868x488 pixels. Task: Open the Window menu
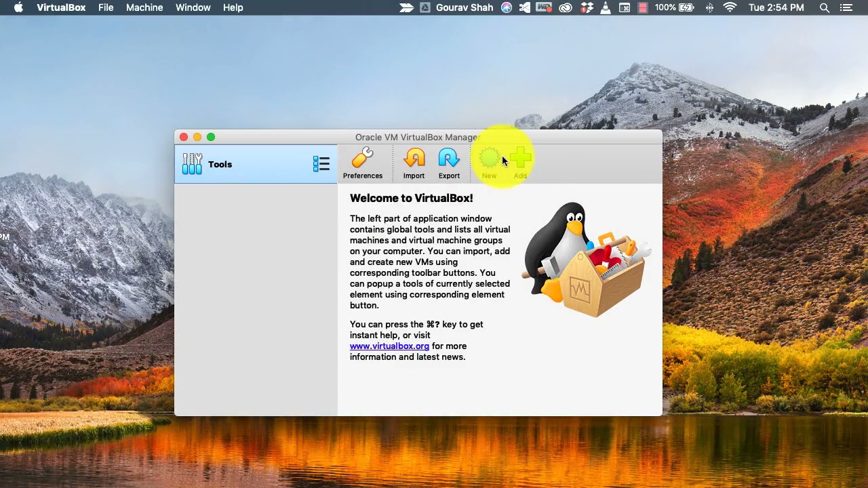coord(193,7)
